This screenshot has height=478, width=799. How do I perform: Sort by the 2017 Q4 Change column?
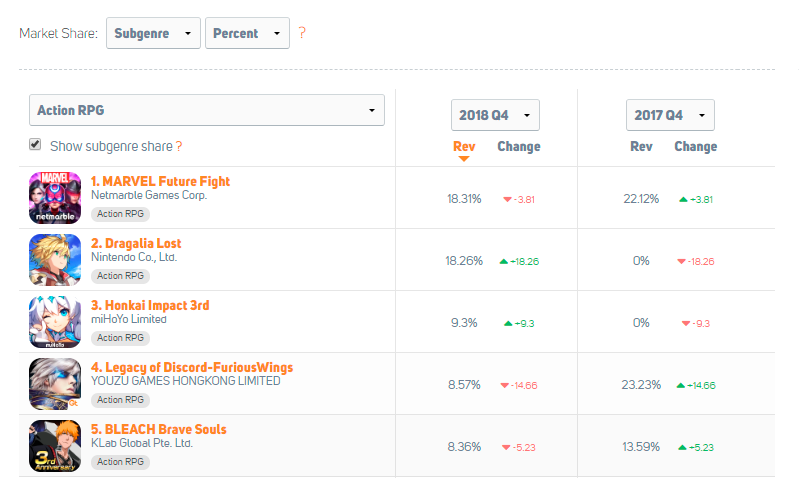click(x=696, y=146)
